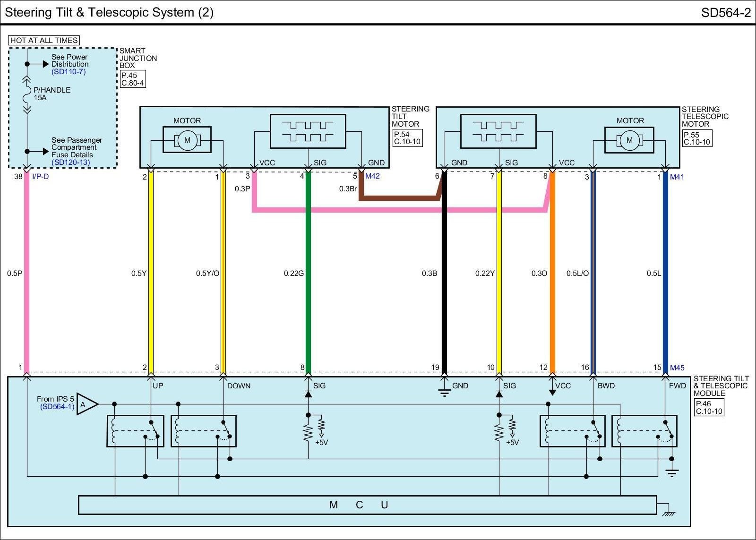Viewport: 756px width, 540px height.
Task: Select the DOWN relay in the module
Action: (203, 431)
